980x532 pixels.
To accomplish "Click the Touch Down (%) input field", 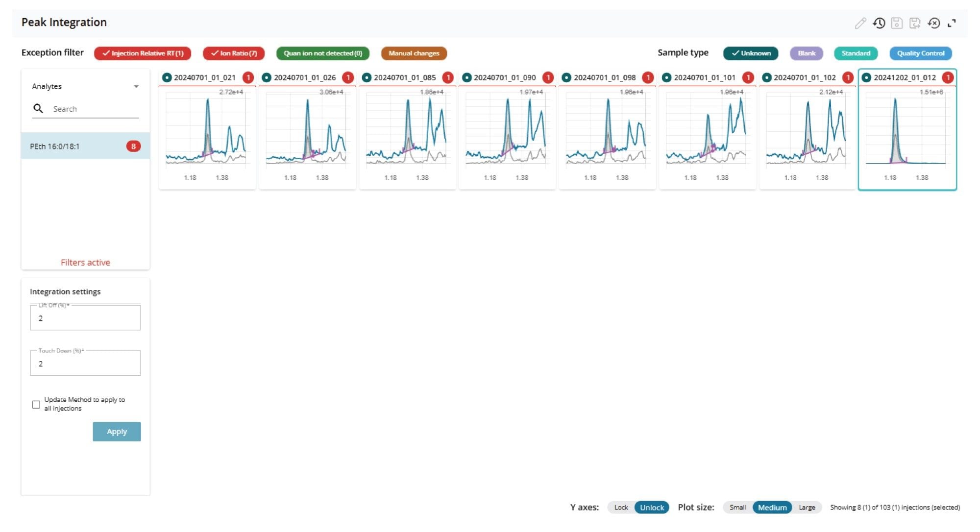I will point(85,363).
